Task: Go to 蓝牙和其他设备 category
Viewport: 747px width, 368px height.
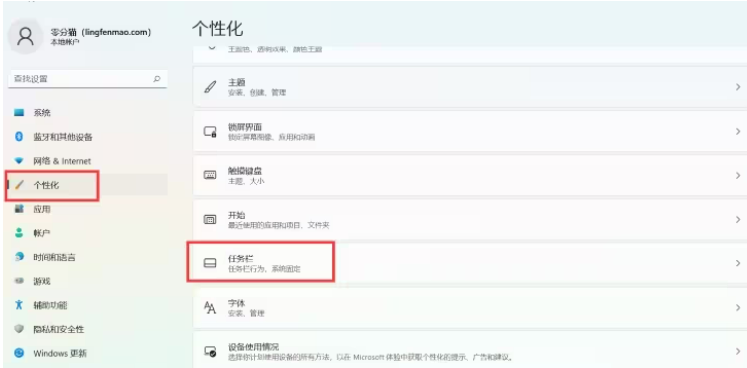Action: pos(88,137)
